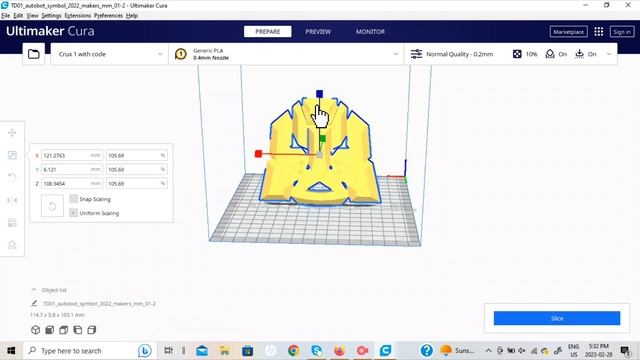Select TD01_autobot_symbol model in object list
Image resolution: width=640 pixels, height=360 pixels.
(x=99, y=303)
